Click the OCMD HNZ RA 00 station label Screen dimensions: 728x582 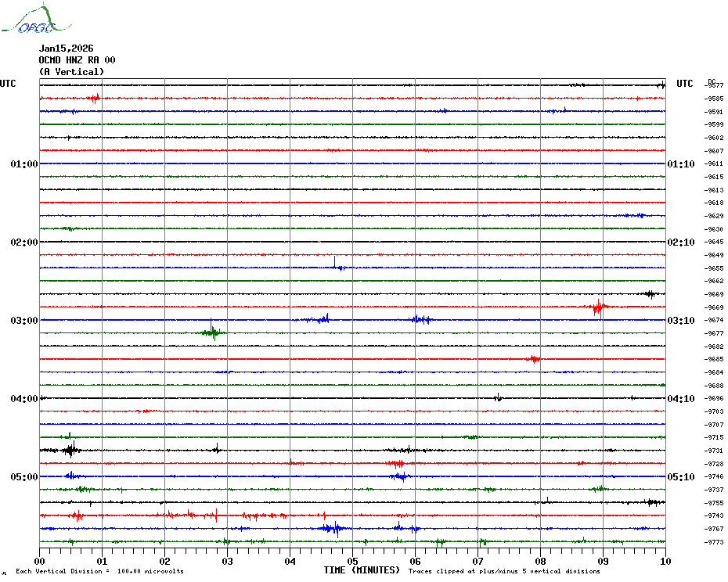(77, 60)
